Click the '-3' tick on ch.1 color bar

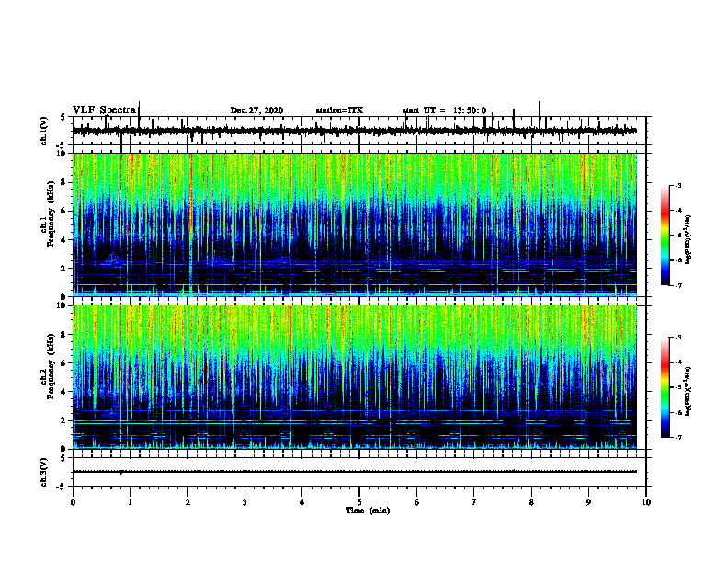click(677, 185)
